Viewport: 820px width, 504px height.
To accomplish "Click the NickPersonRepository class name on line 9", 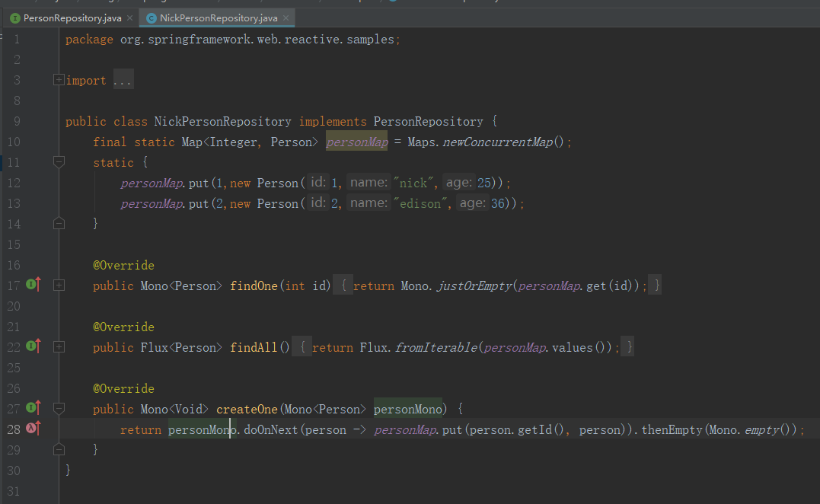I will tap(223, 121).
